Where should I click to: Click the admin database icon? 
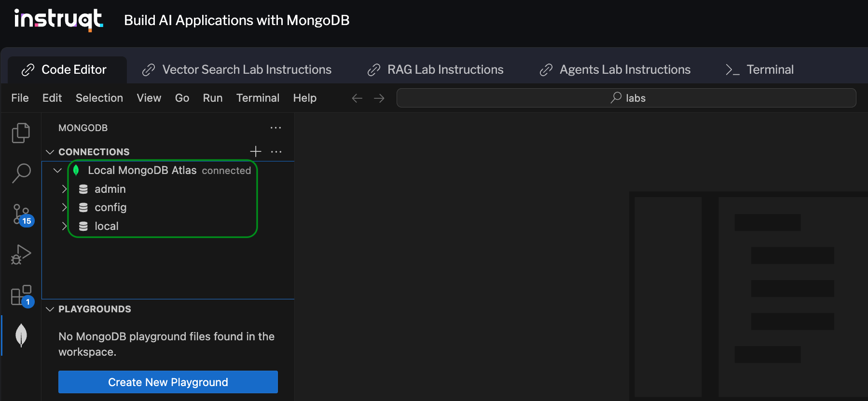[83, 189]
